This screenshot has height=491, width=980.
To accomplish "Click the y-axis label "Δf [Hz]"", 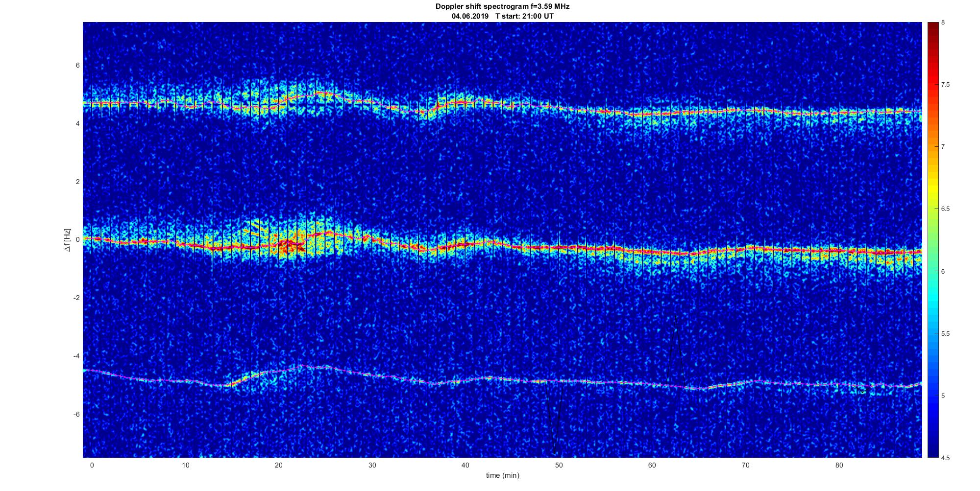I will pos(68,240).
